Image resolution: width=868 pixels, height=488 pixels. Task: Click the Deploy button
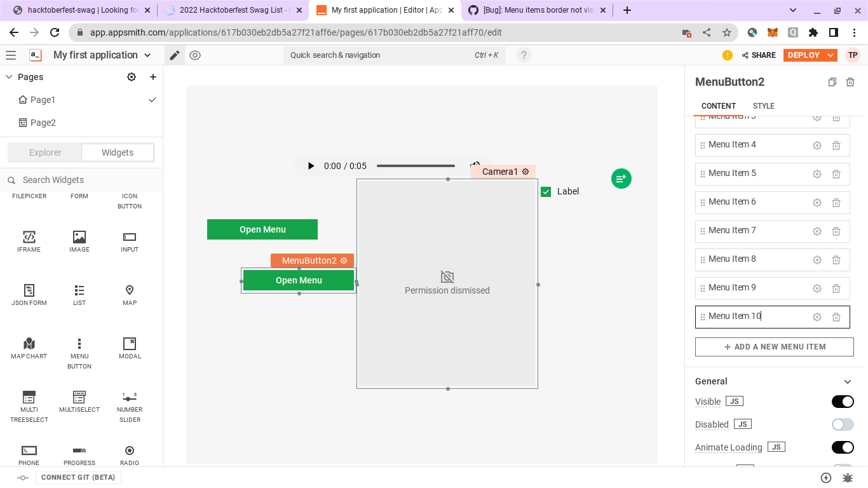pyautogui.click(x=804, y=55)
